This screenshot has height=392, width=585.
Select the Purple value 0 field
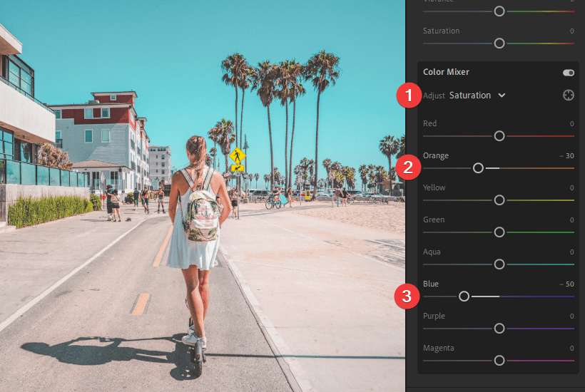571,316
